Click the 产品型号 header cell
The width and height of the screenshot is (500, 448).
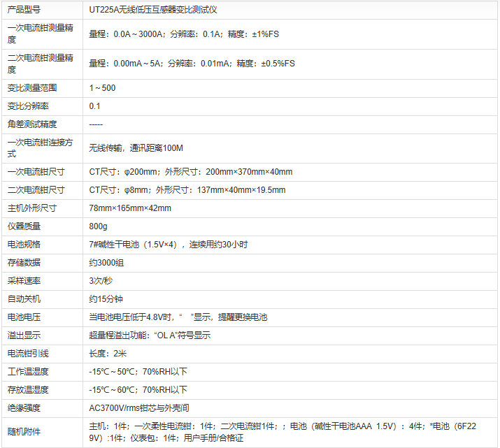24,10
